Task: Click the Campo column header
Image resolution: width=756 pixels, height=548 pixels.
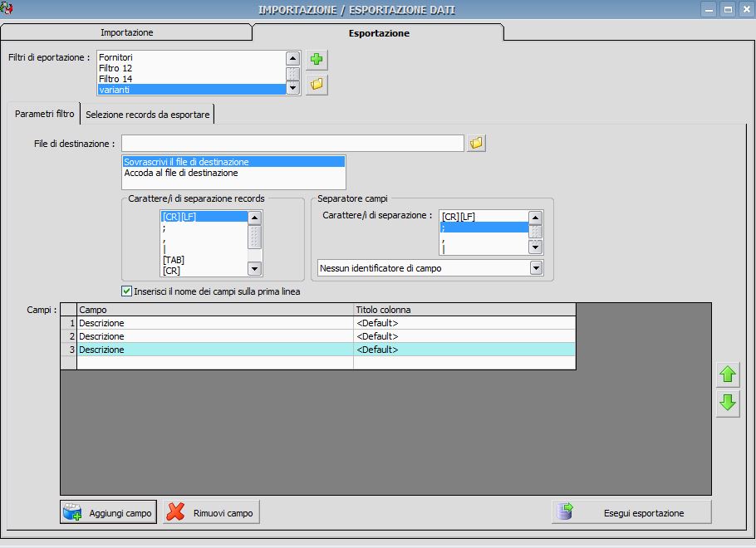Action: tap(215, 310)
